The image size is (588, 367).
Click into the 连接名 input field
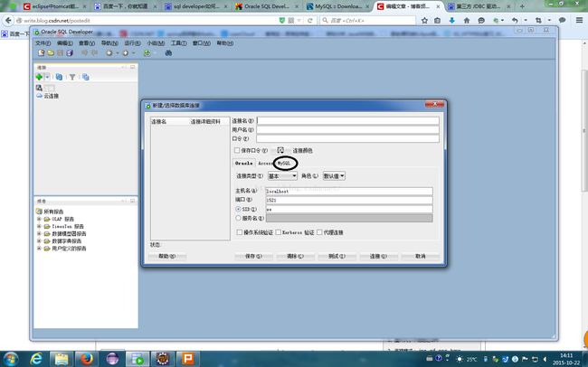click(347, 121)
